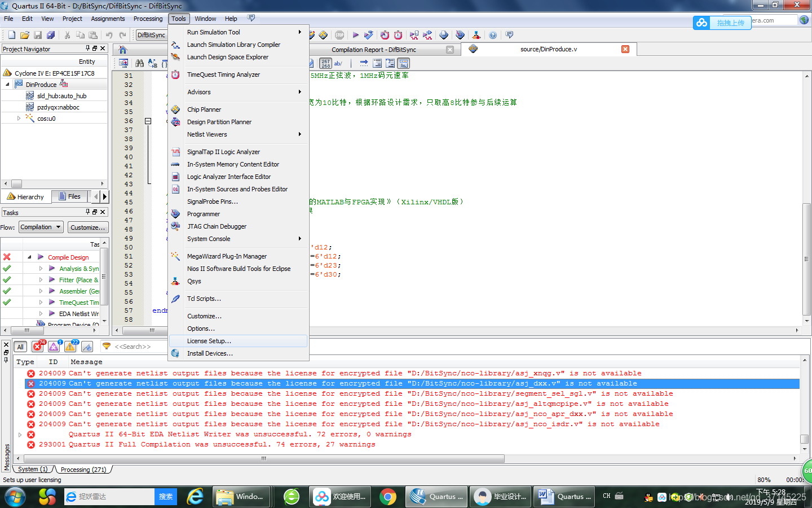Open the Processing menu

(148, 19)
